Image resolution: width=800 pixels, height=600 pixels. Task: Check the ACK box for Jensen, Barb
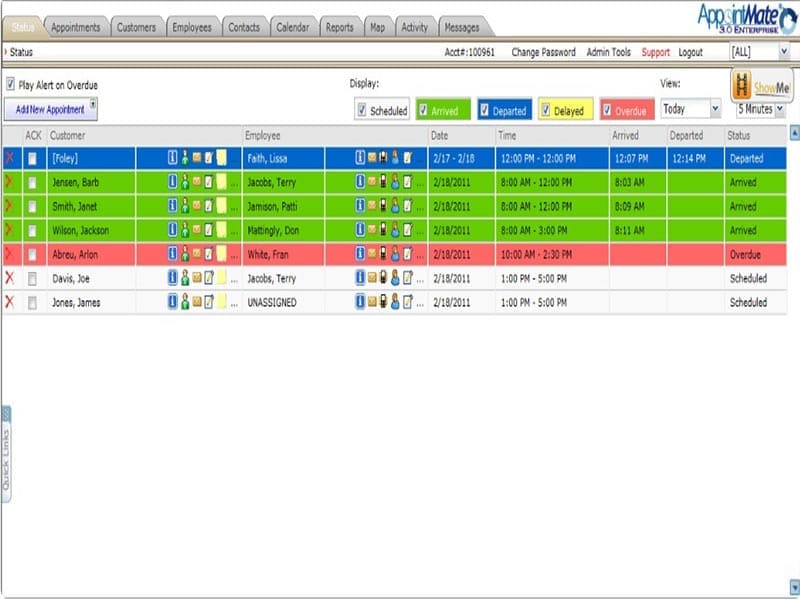click(x=32, y=183)
